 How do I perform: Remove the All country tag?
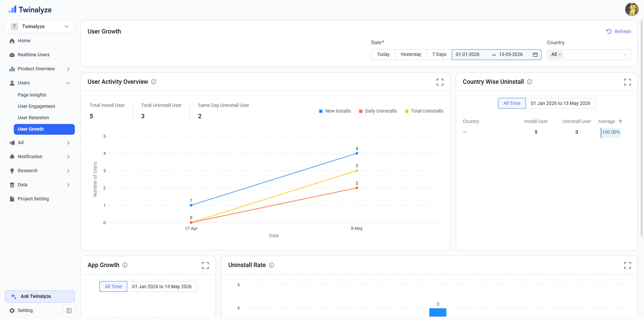coord(560,55)
